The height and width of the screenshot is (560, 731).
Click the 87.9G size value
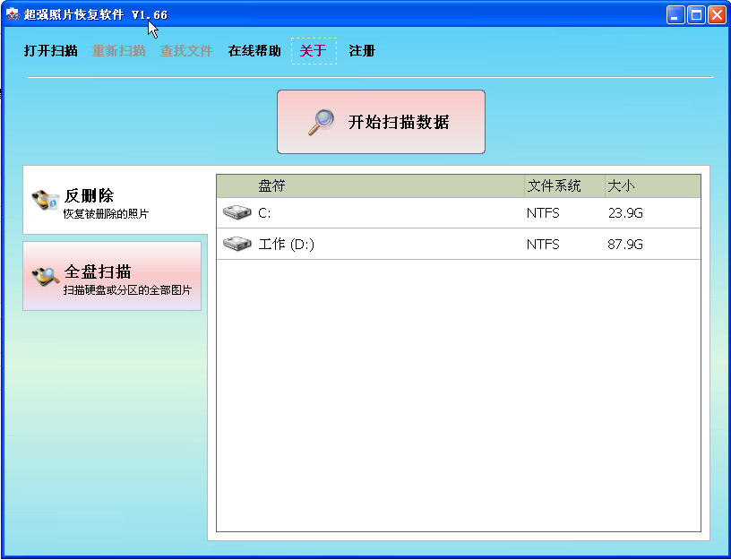(625, 245)
